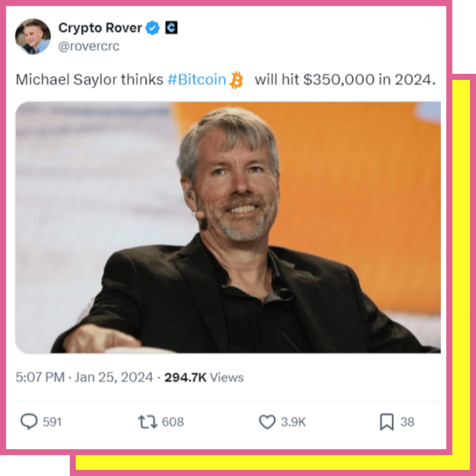Viewport: 476px width, 476px height.
Task: Click the 591 replies count
Action: (52, 422)
